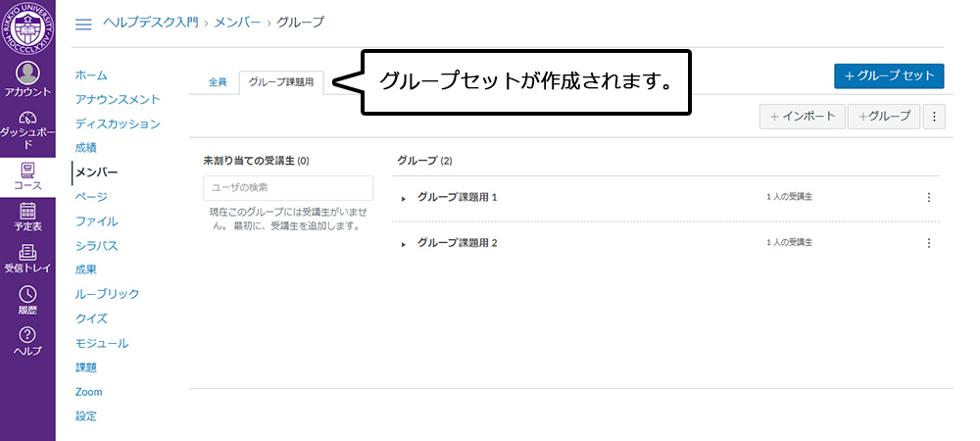The width and height of the screenshot is (980, 441).
Task: Click the ユーザの検索 search field
Action: 288,187
